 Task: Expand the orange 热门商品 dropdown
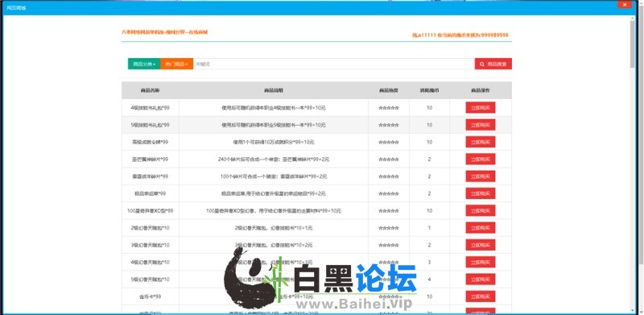tap(176, 64)
